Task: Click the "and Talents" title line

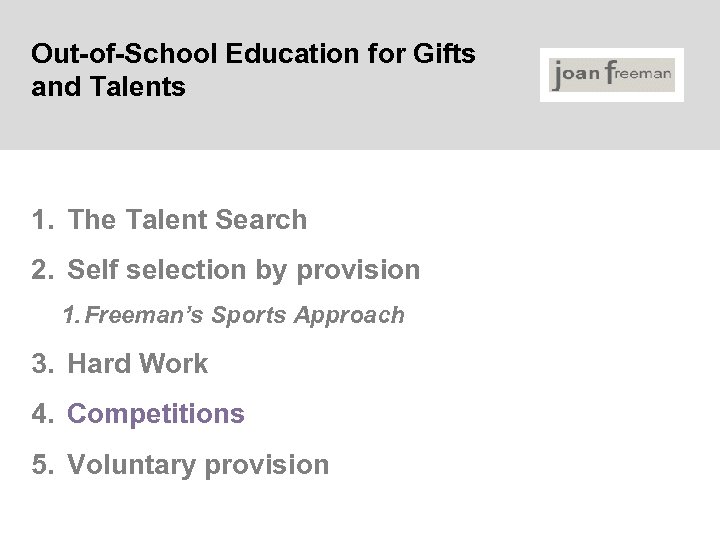Action: 108,87
